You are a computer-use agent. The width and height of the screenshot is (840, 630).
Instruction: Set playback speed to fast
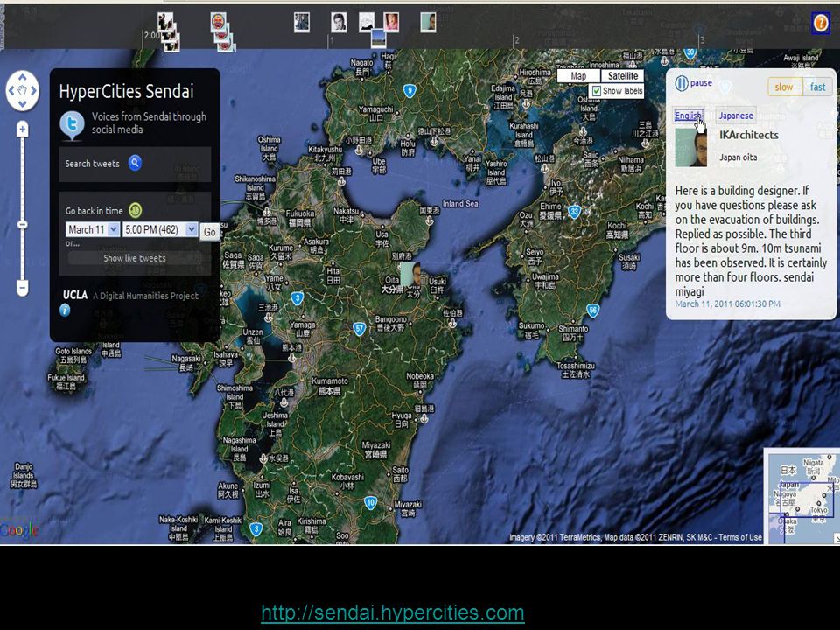click(x=817, y=87)
